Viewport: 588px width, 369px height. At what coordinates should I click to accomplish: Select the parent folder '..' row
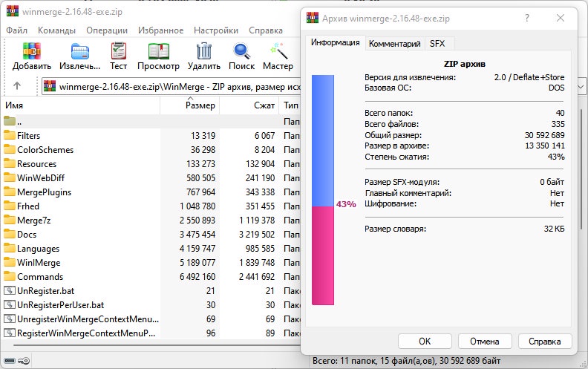(x=152, y=122)
